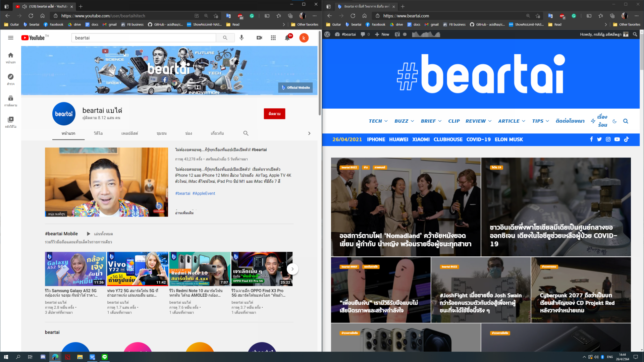This screenshot has width=644, height=362.
Task: Open Explore in the YouTube sidebar
Action: 11,79
